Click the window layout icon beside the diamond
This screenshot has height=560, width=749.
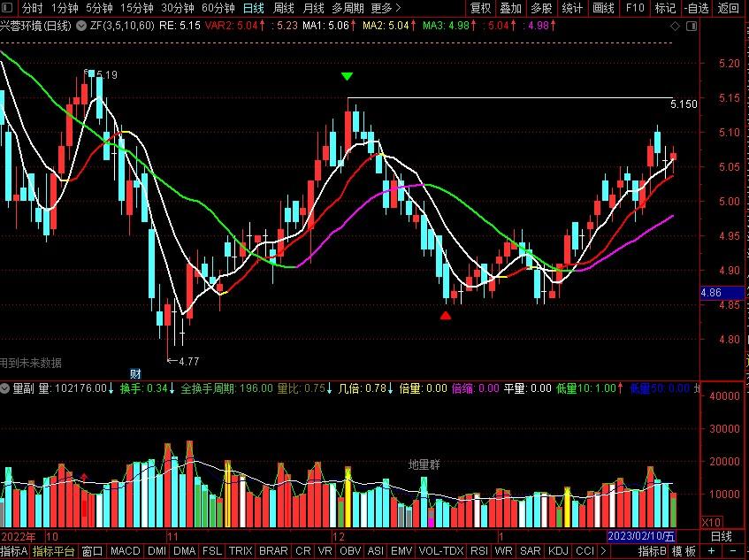tap(692, 27)
